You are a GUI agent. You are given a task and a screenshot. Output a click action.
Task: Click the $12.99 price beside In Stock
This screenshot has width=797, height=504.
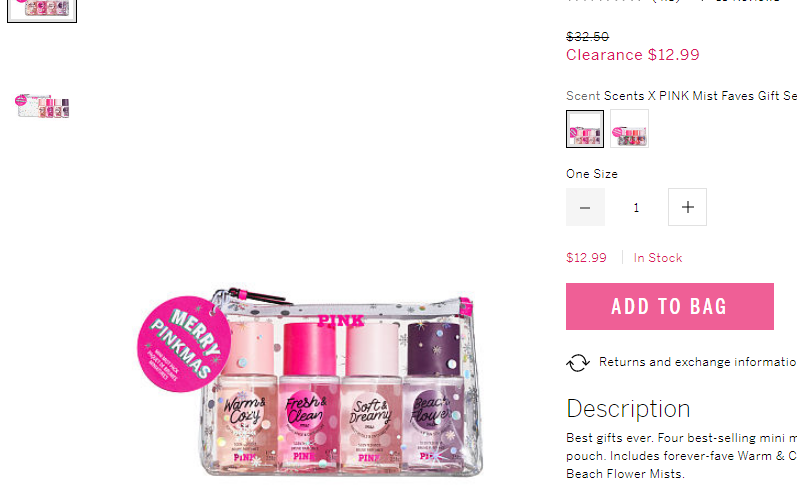pyautogui.click(x=587, y=258)
